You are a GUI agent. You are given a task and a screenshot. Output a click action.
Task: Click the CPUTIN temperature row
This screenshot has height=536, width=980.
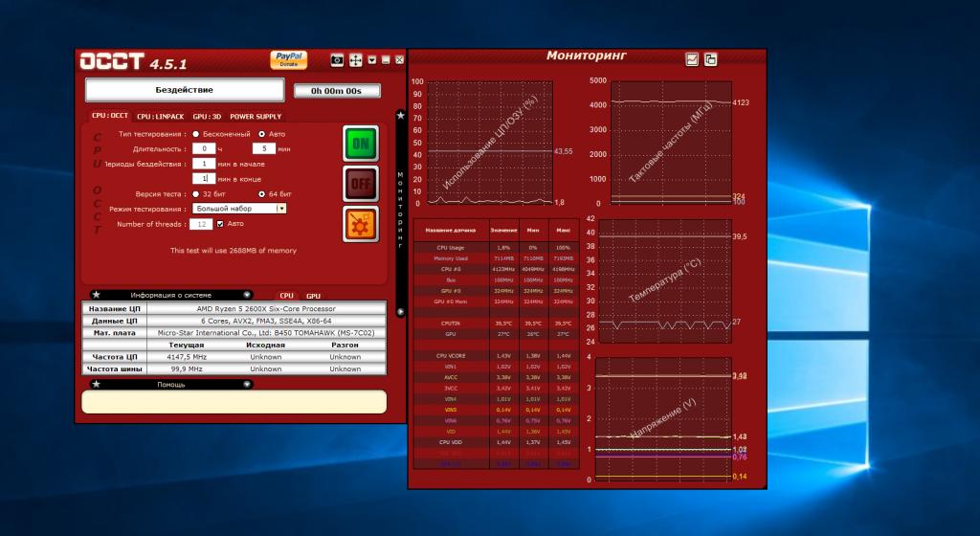pos(497,324)
